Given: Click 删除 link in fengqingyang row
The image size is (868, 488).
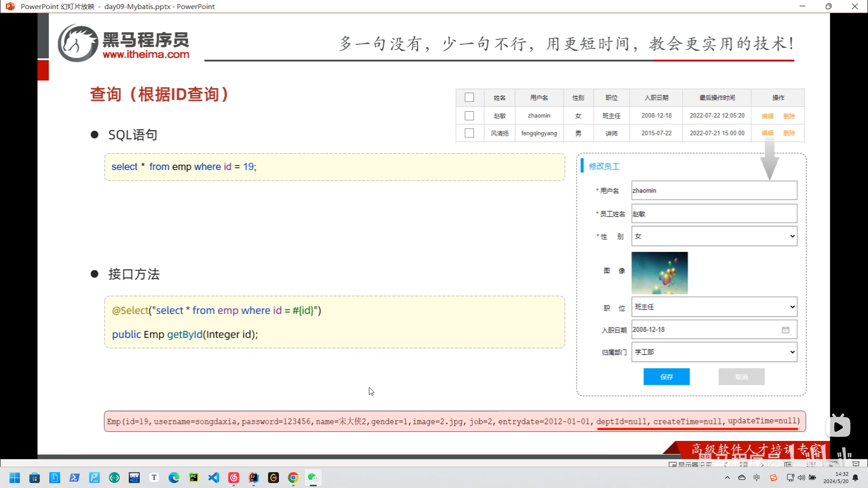Looking at the screenshot, I should click(789, 133).
